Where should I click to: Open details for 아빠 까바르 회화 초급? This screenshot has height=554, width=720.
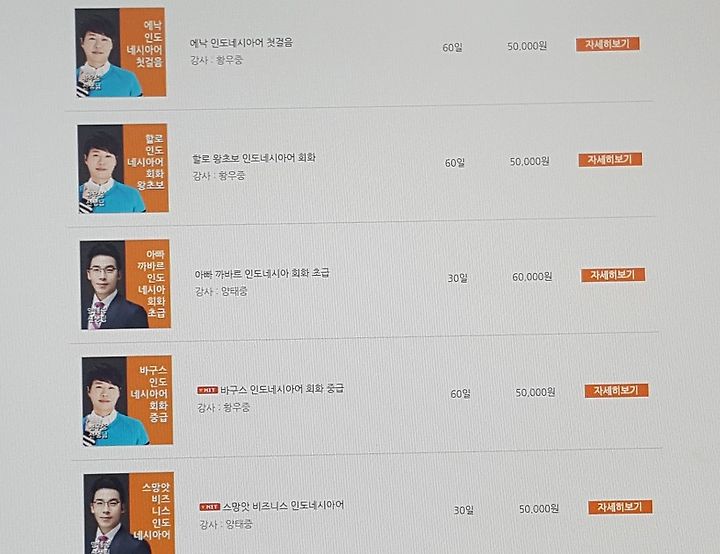click(x=613, y=275)
